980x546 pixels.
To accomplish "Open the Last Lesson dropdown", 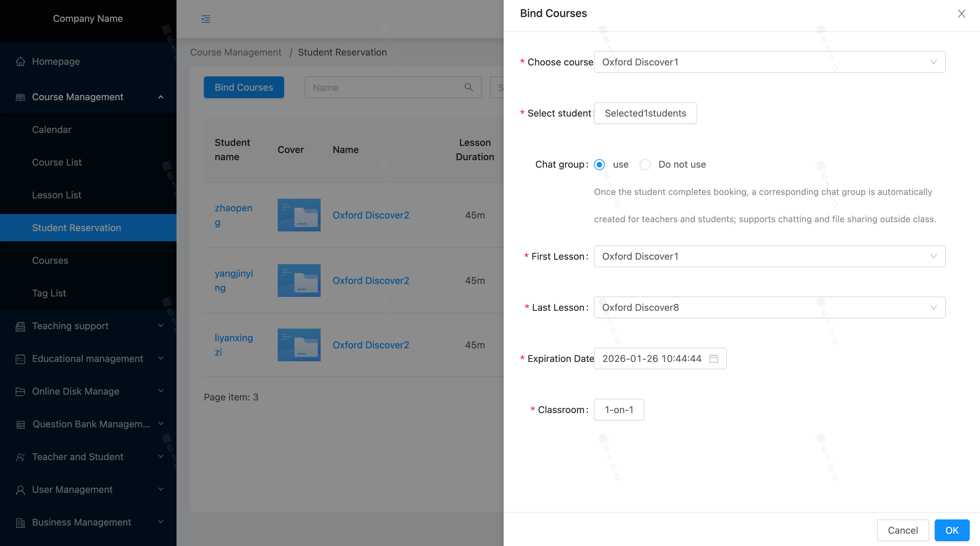I will pos(769,307).
